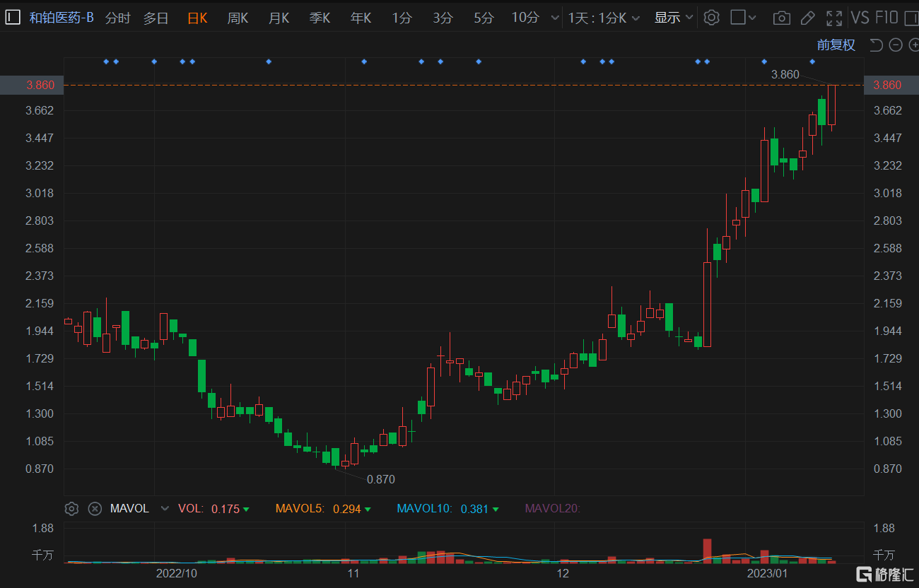The image size is (919, 588).
Task: Expand the layout square dropdown arrow
Action: pyautogui.click(x=752, y=18)
